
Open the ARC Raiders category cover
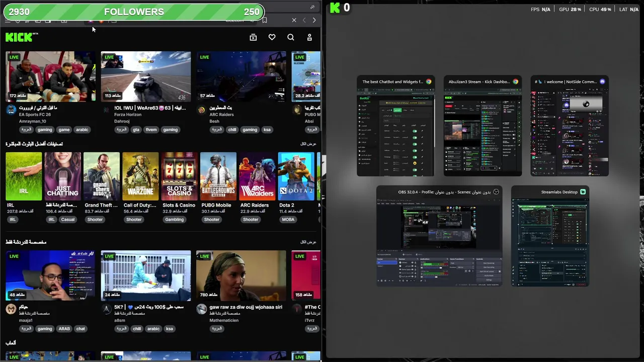tap(257, 176)
